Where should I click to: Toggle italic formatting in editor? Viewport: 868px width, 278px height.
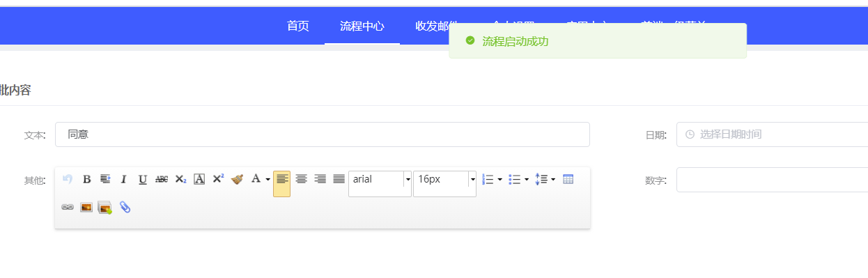pos(124,179)
